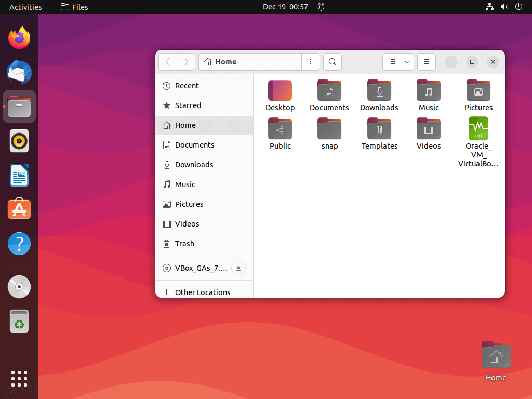This screenshot has height=399, width=532.
Task: Go forward with the right arrow button
Action: [186, 62]
